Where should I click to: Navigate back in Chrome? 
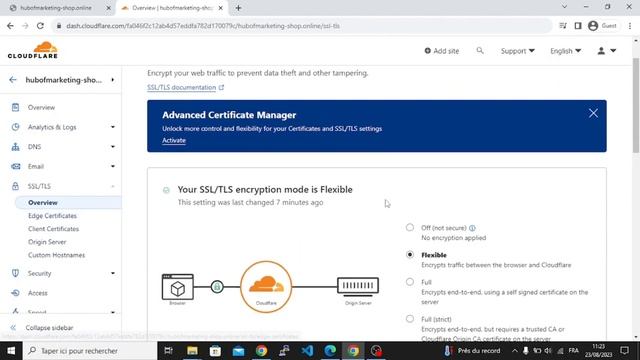coord(10,26)
